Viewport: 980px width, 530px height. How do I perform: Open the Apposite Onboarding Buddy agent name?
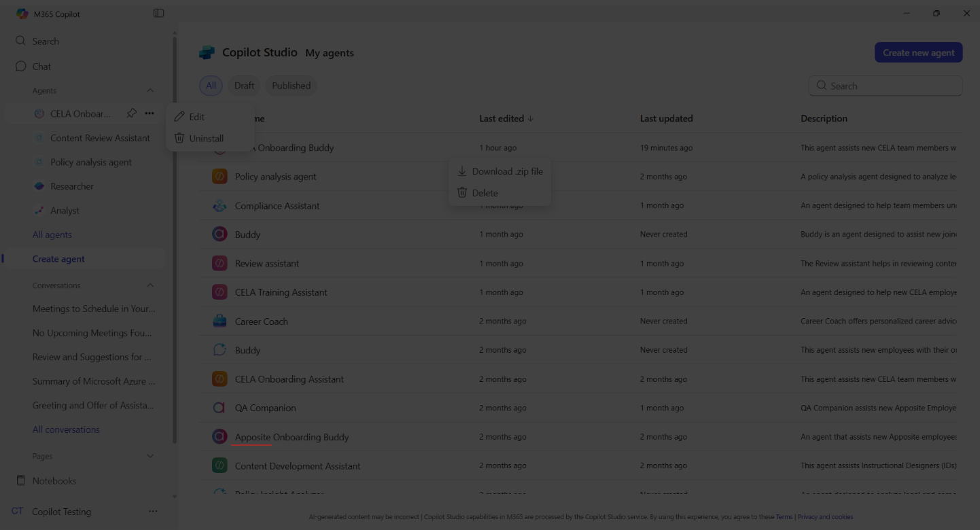pos(292,437)
